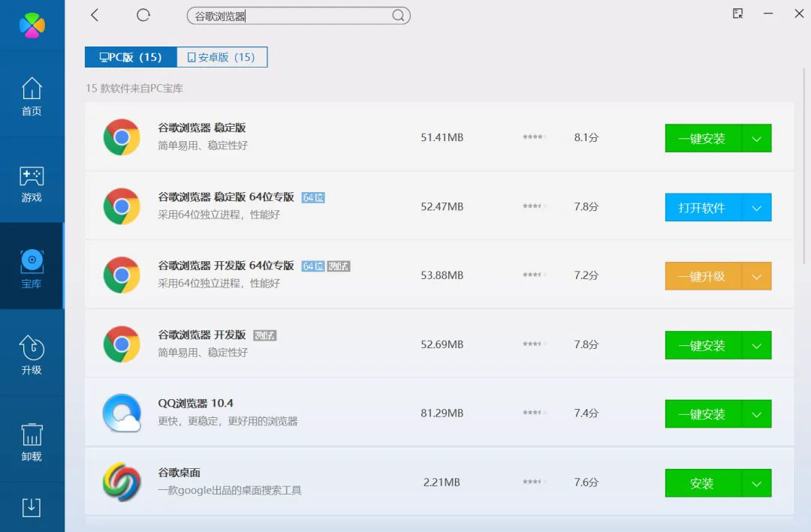Click the 测试 badge on 开发版 64位专版

tap(338, 266)
